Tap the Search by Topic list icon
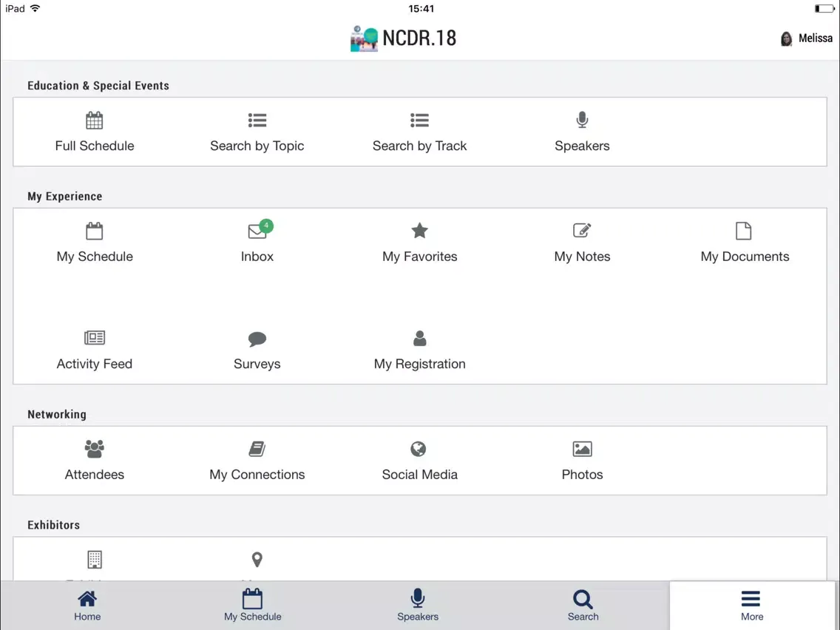The image size is (840, 630). pyautogui.click(x=257, y=120)
